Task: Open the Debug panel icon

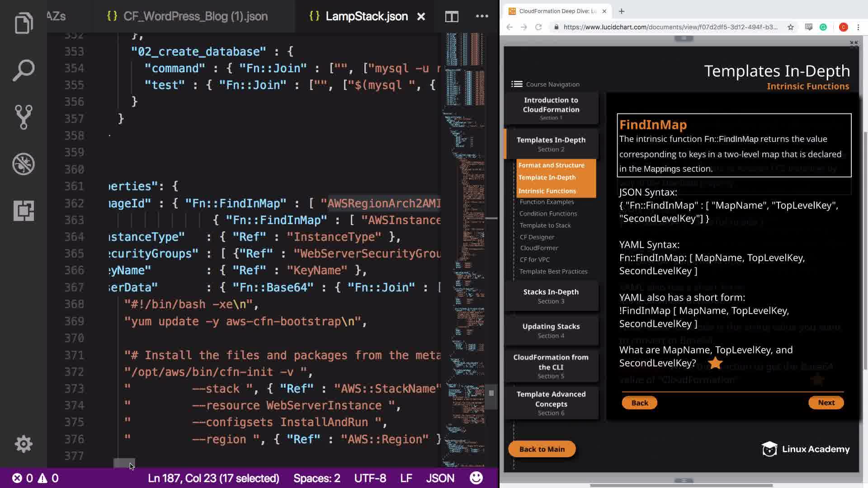Action: coord(24,164)
